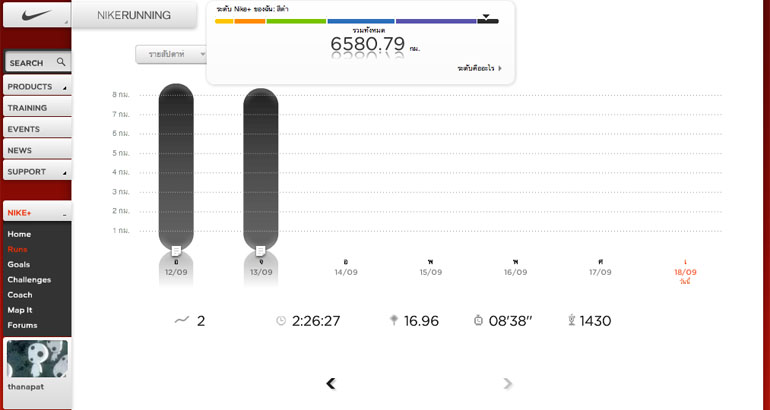The width and height of the screenshot is (770, 410).
Task: Expand the SUPPORT menu
Action: (36, 172)
